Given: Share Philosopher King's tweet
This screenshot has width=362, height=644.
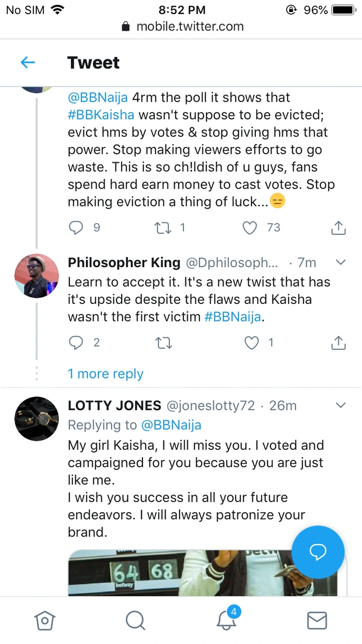Looking at the screenshot, I should (338, 343).
